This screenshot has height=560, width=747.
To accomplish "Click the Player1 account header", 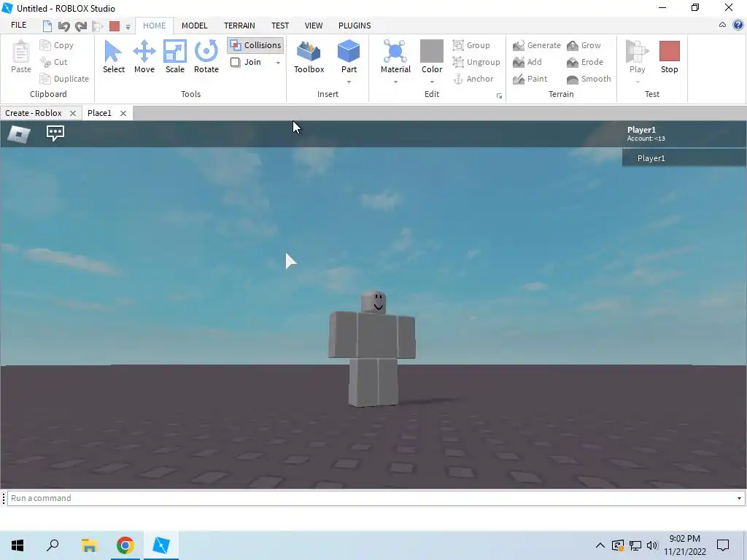I will coord(646,133).
